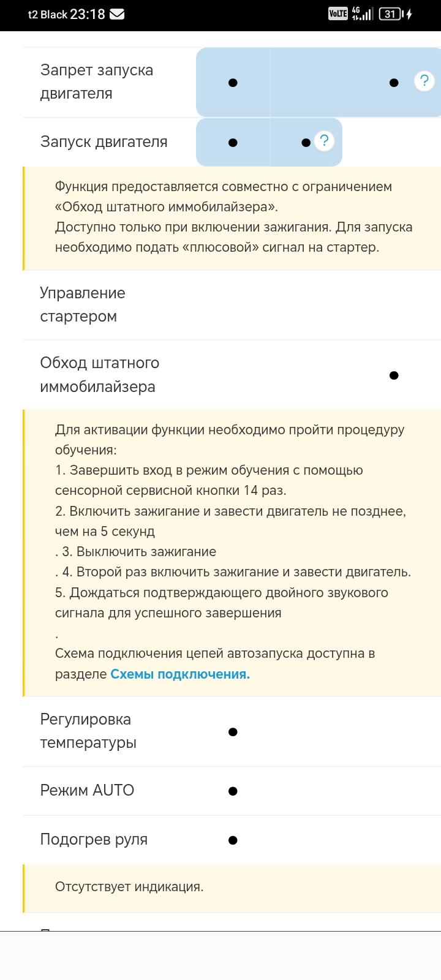The image size is (441, 980).
Task: Select Запрет запуска двигателя row label
Action: [97, 81]
